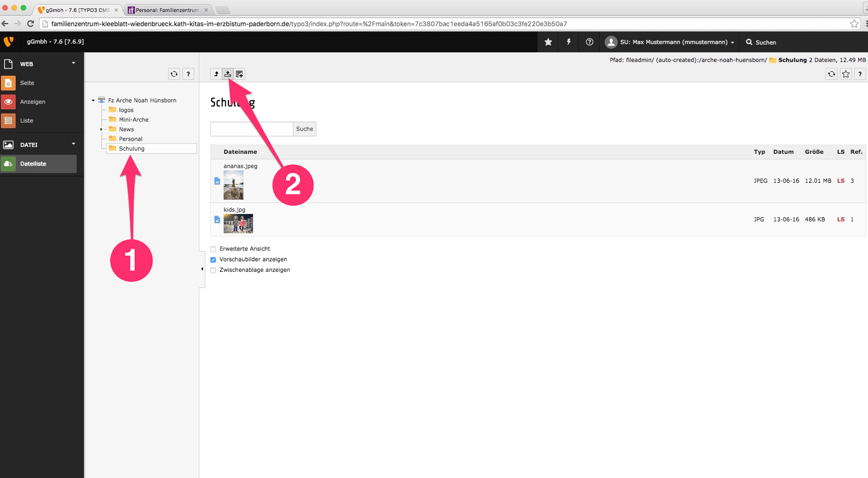
Task: Click the kids.jpg thumbnail image
Action: 238,224
